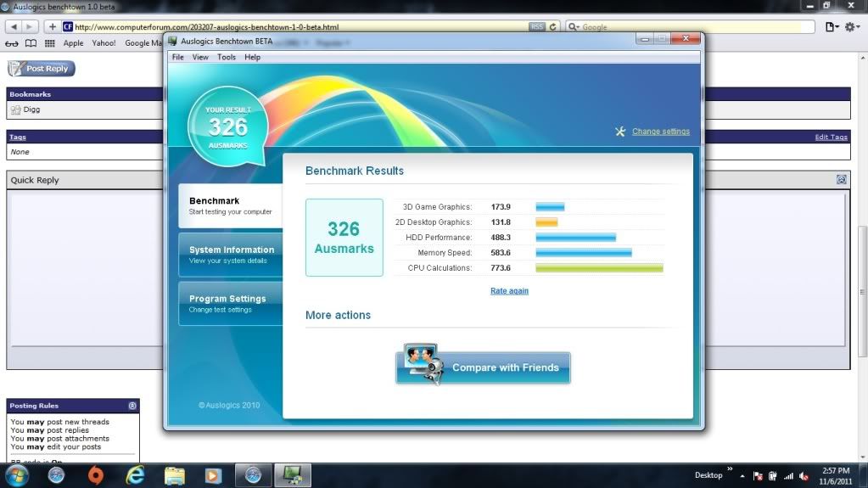This screenshot has width=868, height=488.
Task: Click the Compare with Friends button
Action: tap(483, 367)
